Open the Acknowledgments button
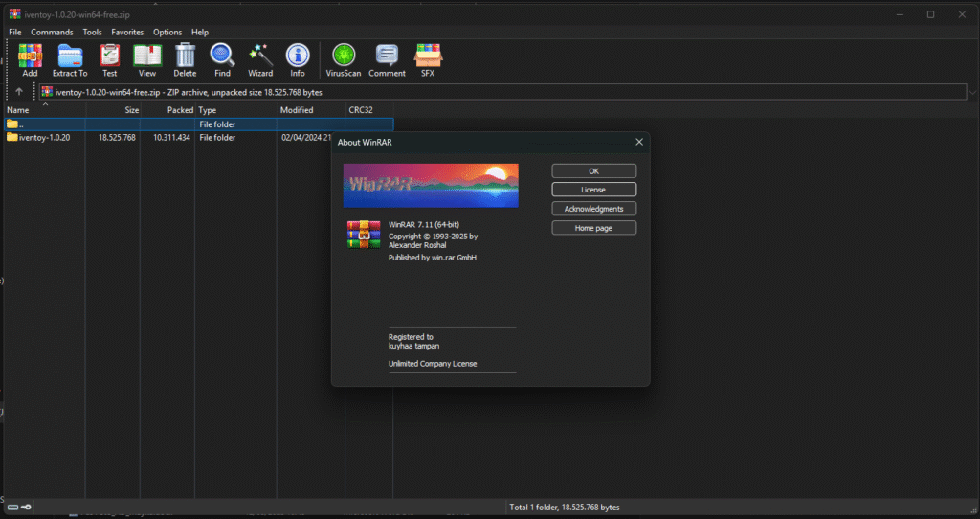Viewport: 980px width, 519px height. (593, 209)
